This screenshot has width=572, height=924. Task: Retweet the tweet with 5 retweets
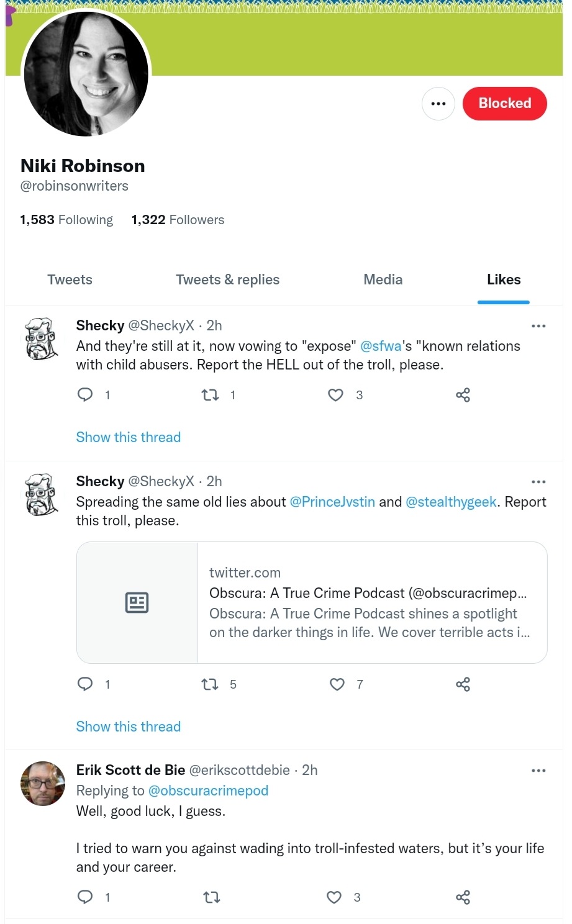[x=211, y=684]
